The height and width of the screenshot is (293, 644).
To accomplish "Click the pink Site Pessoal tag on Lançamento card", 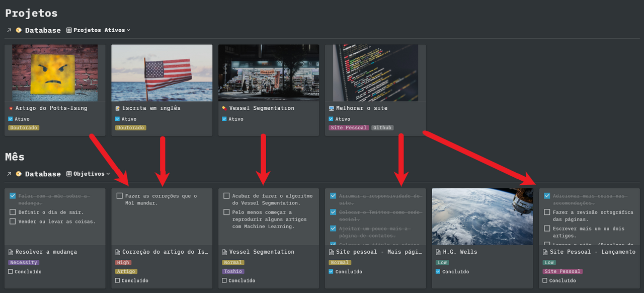I will coord(562,271).
